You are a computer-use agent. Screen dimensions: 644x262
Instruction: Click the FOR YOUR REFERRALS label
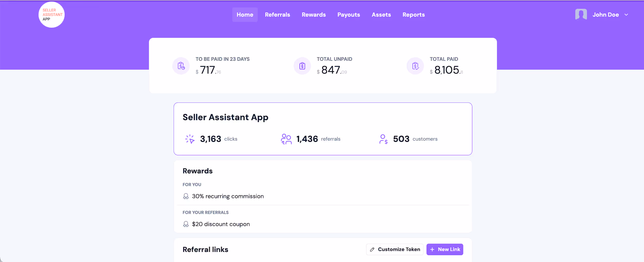tap(206, 212)
